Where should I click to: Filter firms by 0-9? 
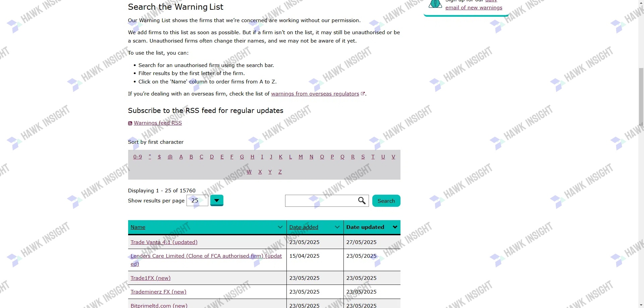click(x=138, y=157)
